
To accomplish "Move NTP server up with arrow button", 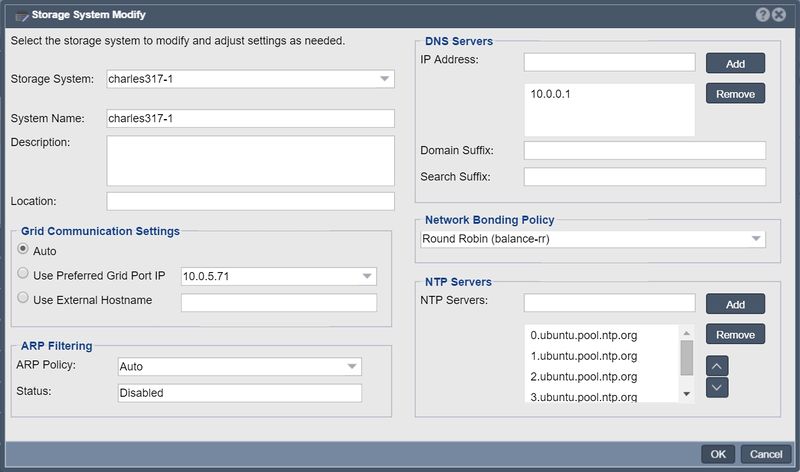I will point(717,366).
